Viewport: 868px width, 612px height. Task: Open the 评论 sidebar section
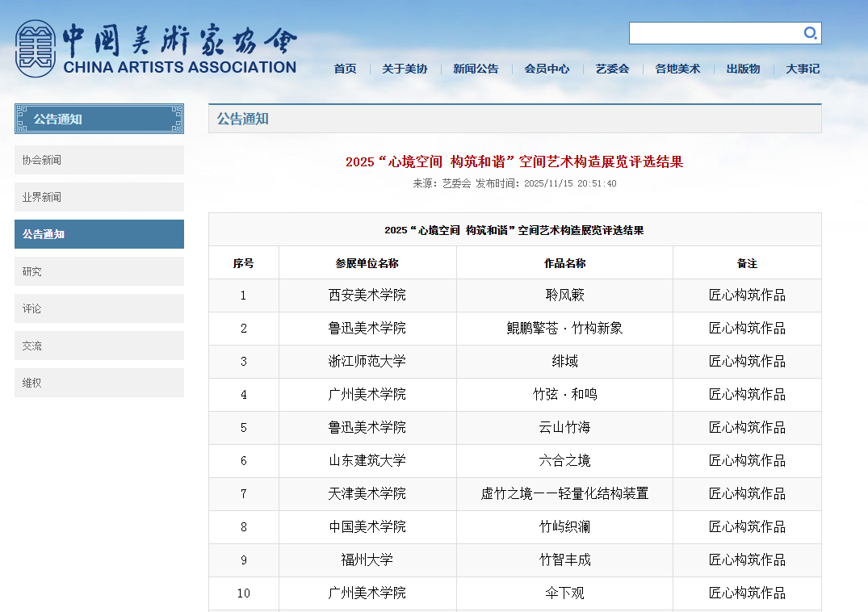(99, 308)
